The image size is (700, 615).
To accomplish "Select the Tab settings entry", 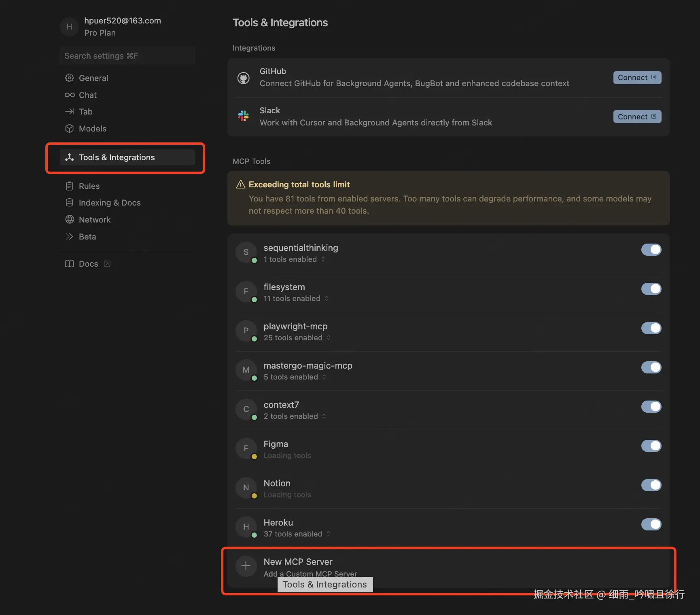I will [x=127, y=111].
